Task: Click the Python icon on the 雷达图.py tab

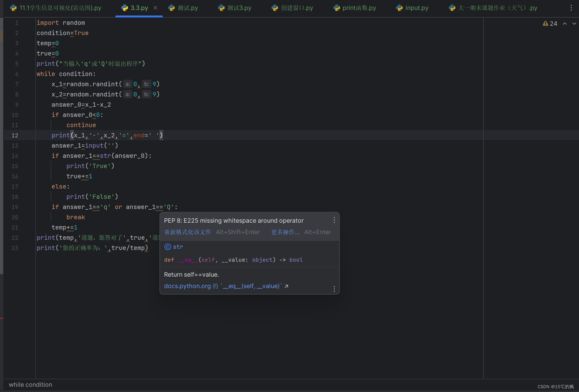Action: click(x=13, y=8)
